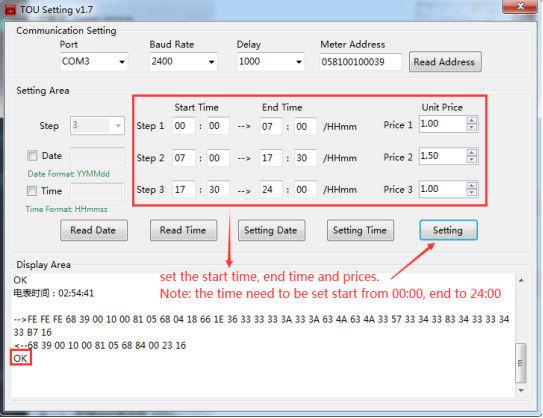Click the Display Area scrollbar down arrow
543x418 pixels.
521,390
